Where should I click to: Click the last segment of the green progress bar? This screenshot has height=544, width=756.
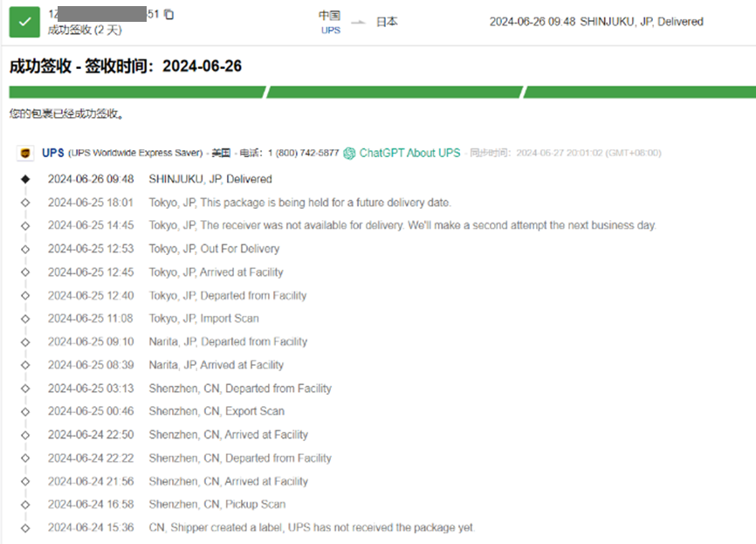click(x=640, y=92)
